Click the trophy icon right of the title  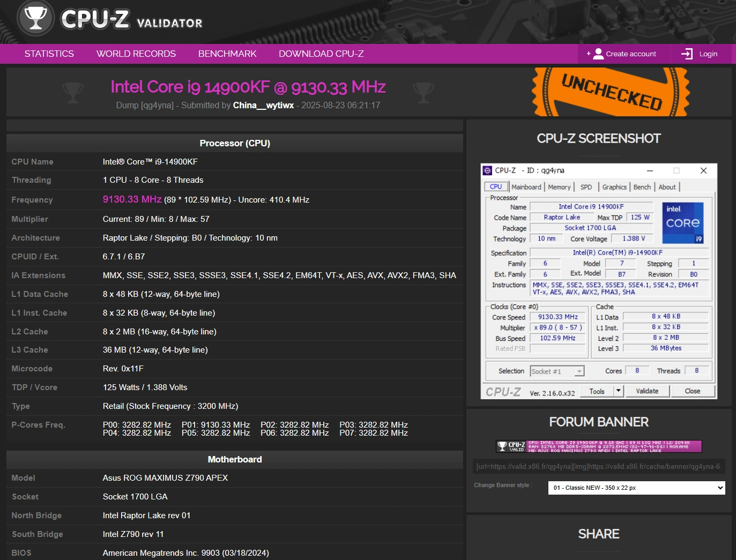[423, 92]
